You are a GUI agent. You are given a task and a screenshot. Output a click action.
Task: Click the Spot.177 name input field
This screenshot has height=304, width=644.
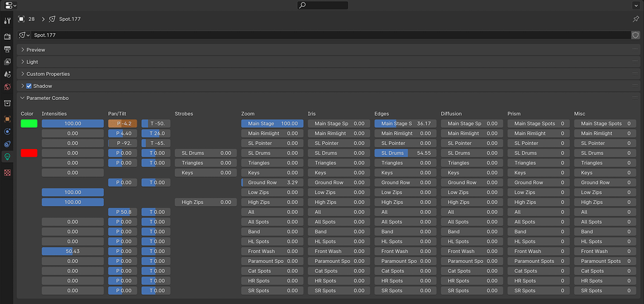tap(331, 35)
